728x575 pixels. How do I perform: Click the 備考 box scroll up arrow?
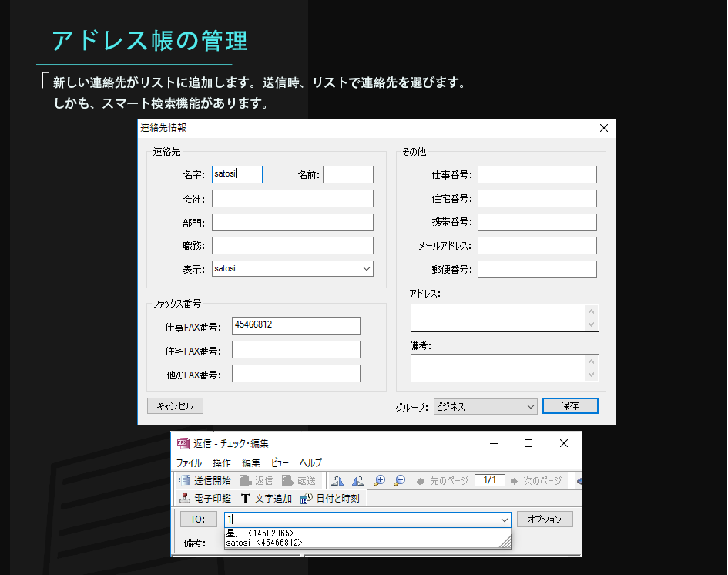[591, 361]
